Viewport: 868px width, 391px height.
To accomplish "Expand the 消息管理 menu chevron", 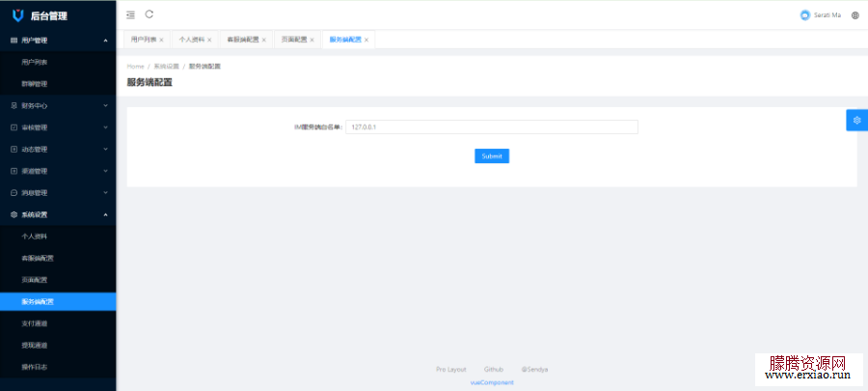I will point(105,193).
